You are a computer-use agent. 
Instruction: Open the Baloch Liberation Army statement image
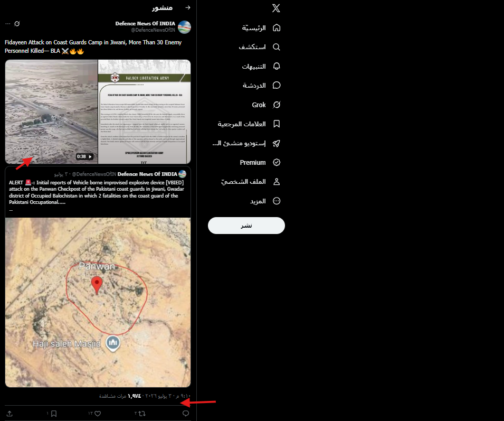[144, 111]
